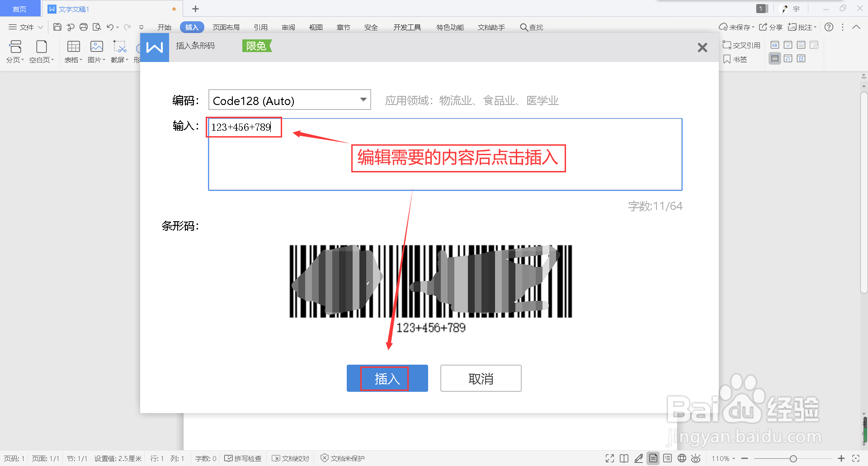Click 文档校对 in the status bar
Viewport: 868px width, 466px height.
[x=290, y=458]
